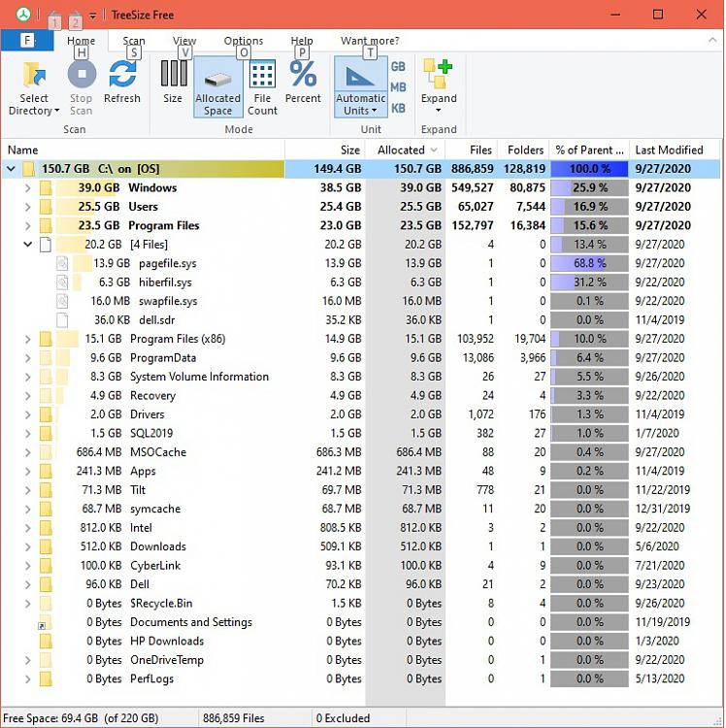Select the CyberLink folder row

click(361, 566)
